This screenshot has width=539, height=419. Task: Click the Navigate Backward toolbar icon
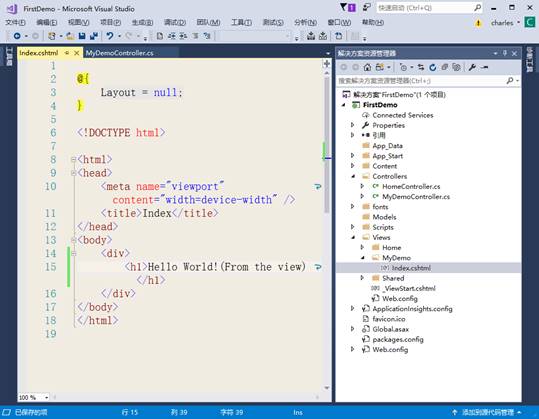(x=17, y=36)
